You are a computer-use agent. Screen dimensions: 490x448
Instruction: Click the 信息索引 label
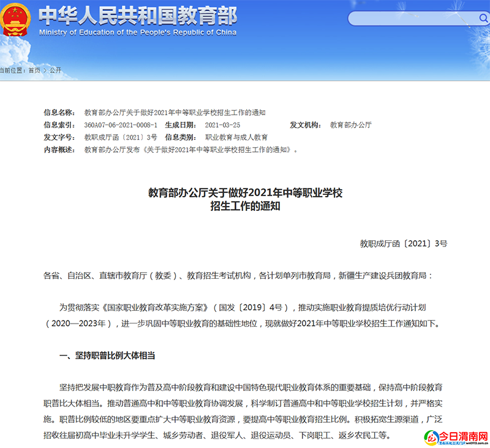tap(59, 125)
